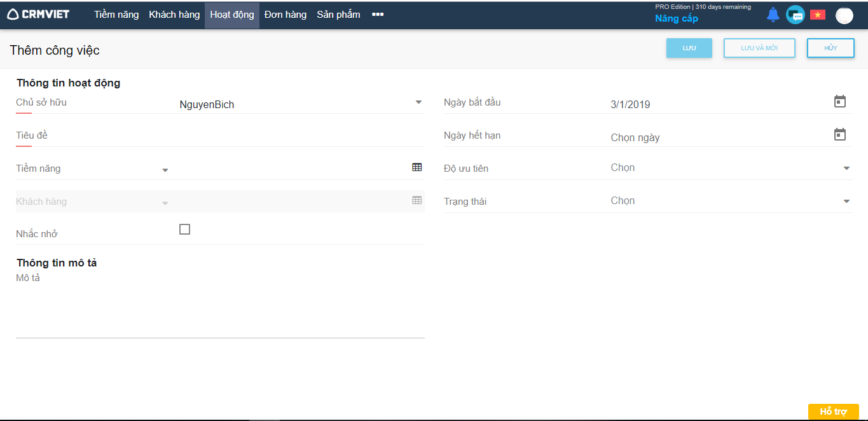Open the Trạng thái dropdown

pyautogui.click(x=846, y=202)
